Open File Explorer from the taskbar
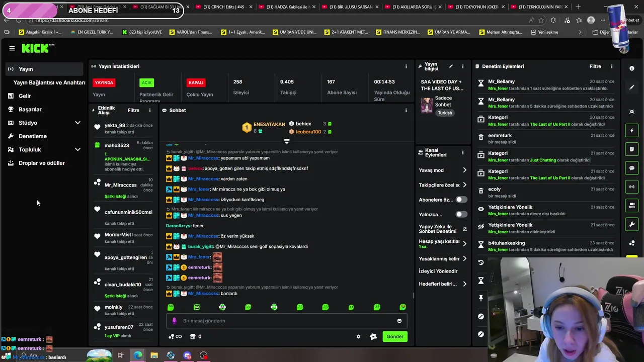This screenshot has height=362, width=644. click(154, 355)
